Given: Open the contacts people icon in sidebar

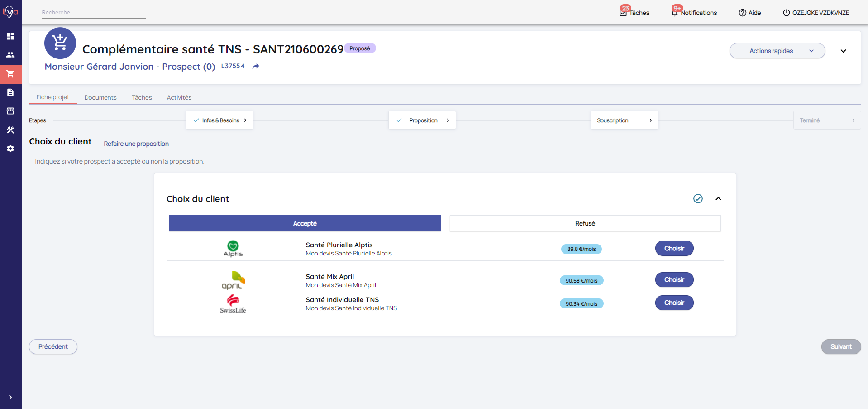Looking at the screenshot, I should 10,55.
